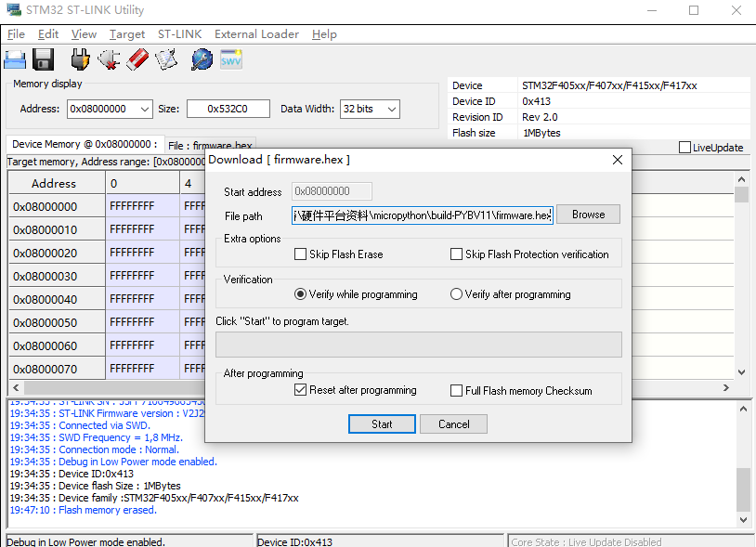Click the ST-LINK firmware update globe icon

coord(202,59)
